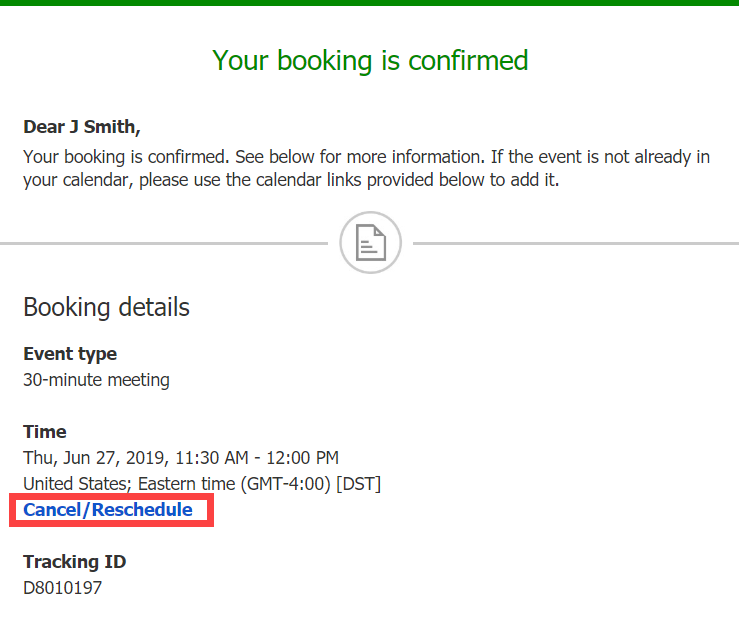Click the green "Your booking is confirmed" heading
The image size is (739, 618).
click(x=370, y=60)
